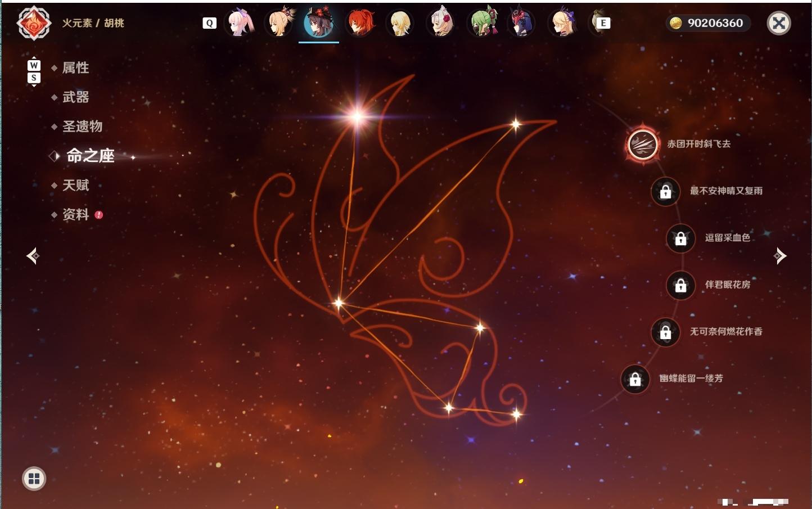Close the character screen with the X
The image size is (812, 509).
[x=779, y=23]
